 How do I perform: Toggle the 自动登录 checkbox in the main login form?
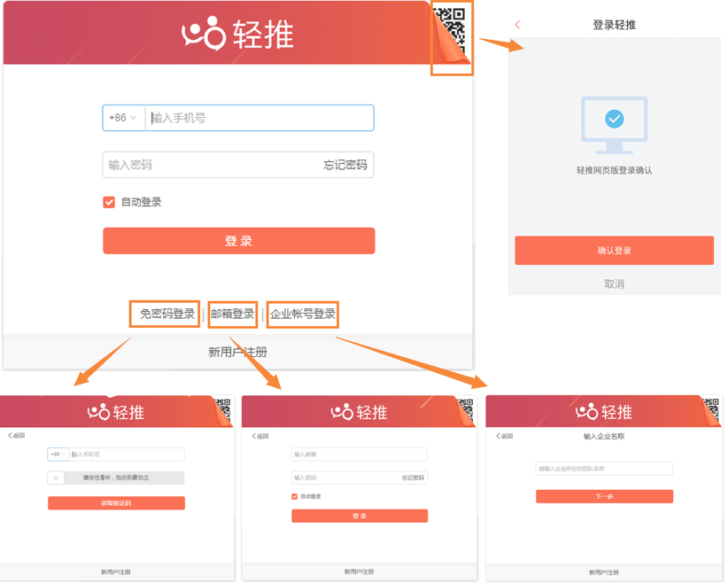click(x=109, y=202)
